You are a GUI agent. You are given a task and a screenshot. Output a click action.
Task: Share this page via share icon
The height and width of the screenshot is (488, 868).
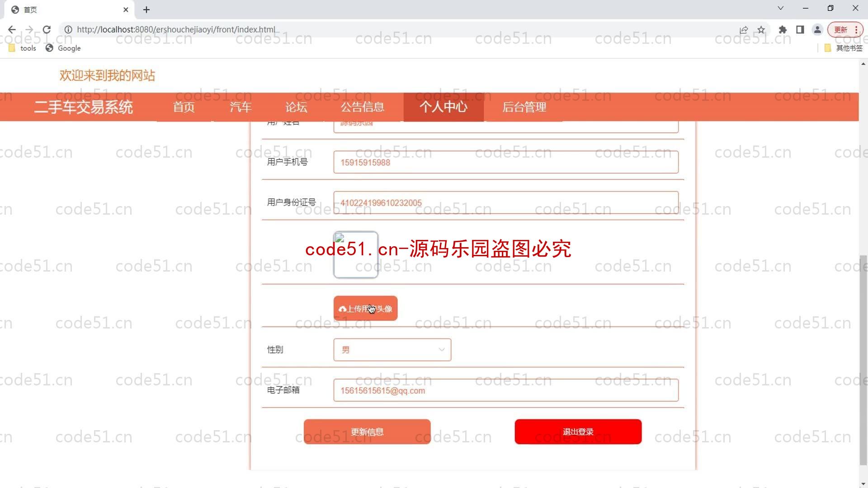pyautogui.click(x=744, y=30)
